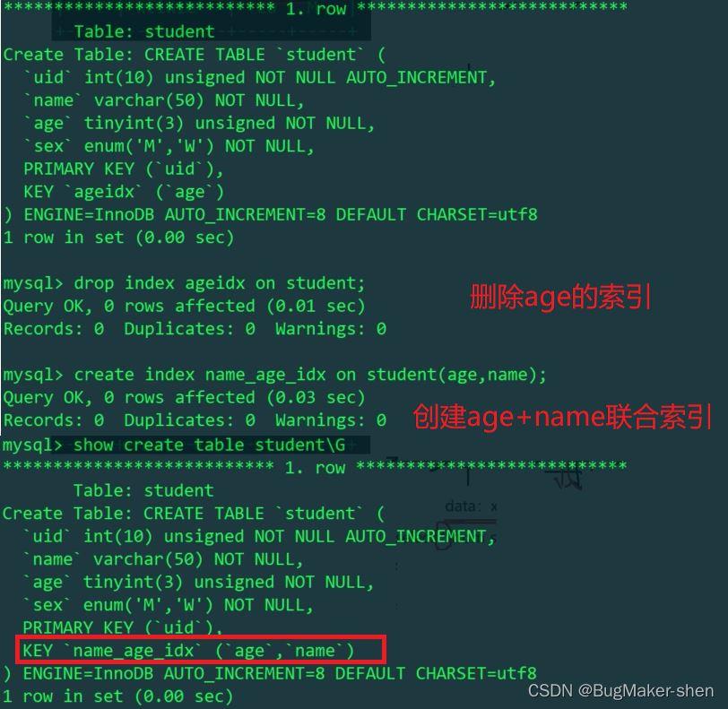Click the first `name` varchar(50) line
The image size is (728, 709).
(164, 100)
